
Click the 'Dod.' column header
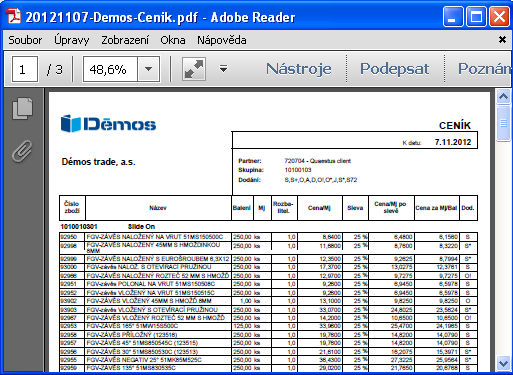click(x=468, y=208)
